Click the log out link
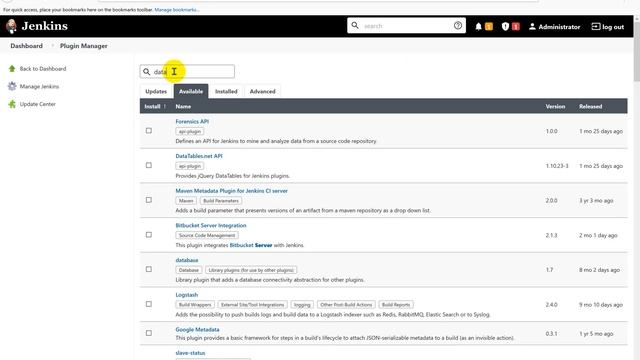Screen dimensions: 640x360 click(613, 27)
